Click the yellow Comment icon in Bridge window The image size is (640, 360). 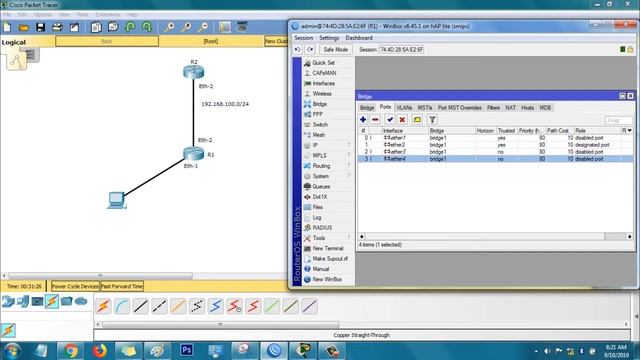click(417, 120)
